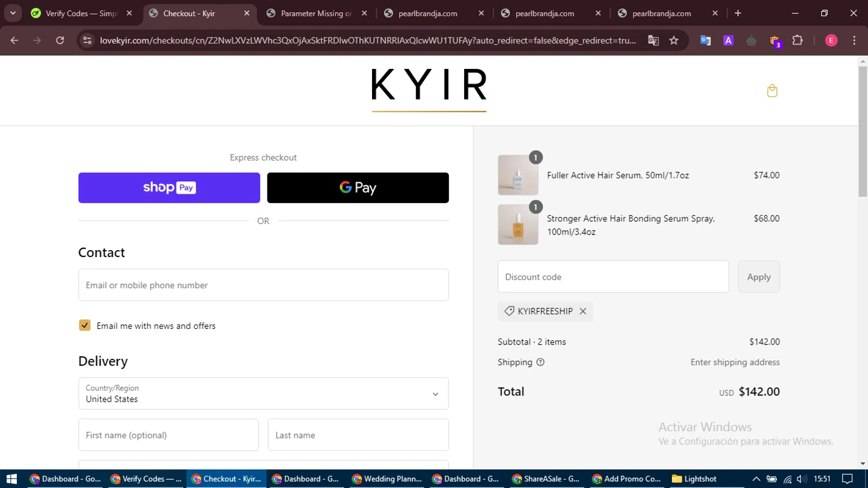868x488 pixels.
Task: Click the taskbar clock showing 15:51
Action: 822,479
